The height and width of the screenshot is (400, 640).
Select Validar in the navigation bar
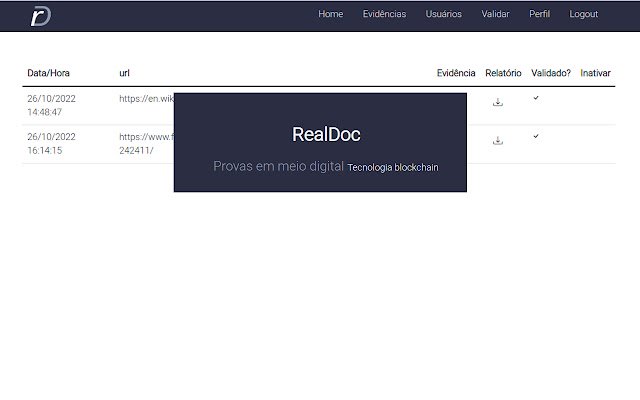(495, 14)
